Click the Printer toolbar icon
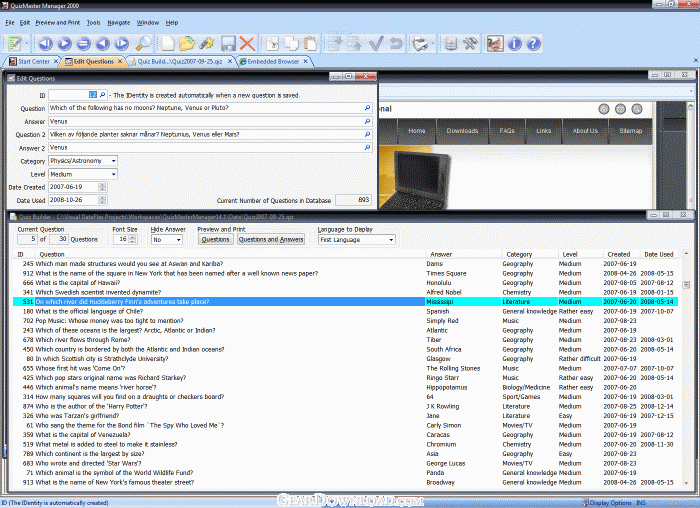Screen dimensions: 700x508 pyautogui.click(x=421, y=43)
